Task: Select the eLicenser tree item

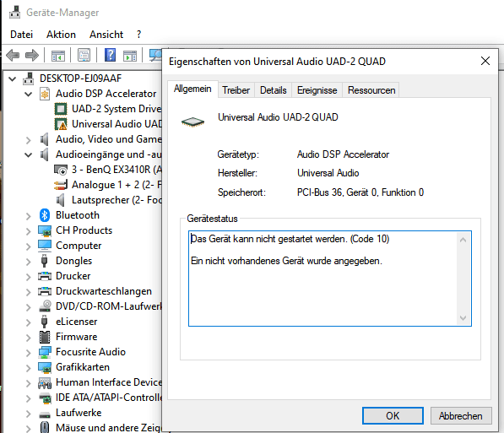Action: [x=77, y=322]
